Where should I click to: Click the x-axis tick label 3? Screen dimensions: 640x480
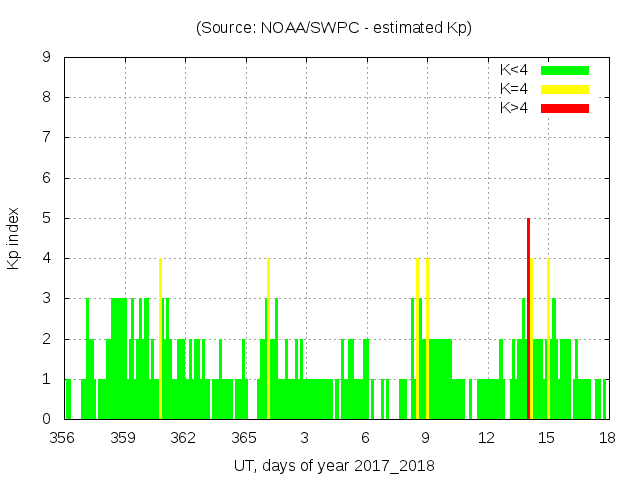coord(304,438)
